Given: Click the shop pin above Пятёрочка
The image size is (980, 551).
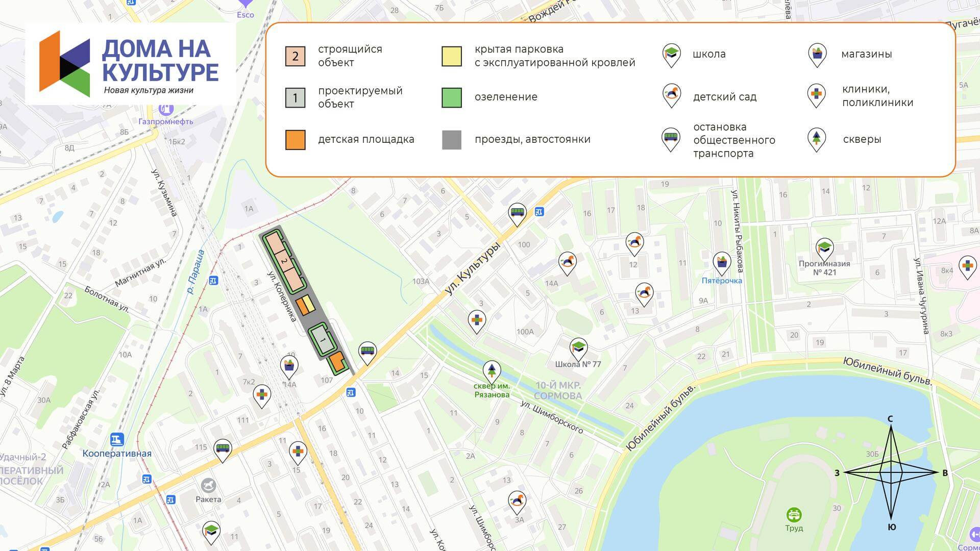Looking at the screenshot, I should [722, 264].
